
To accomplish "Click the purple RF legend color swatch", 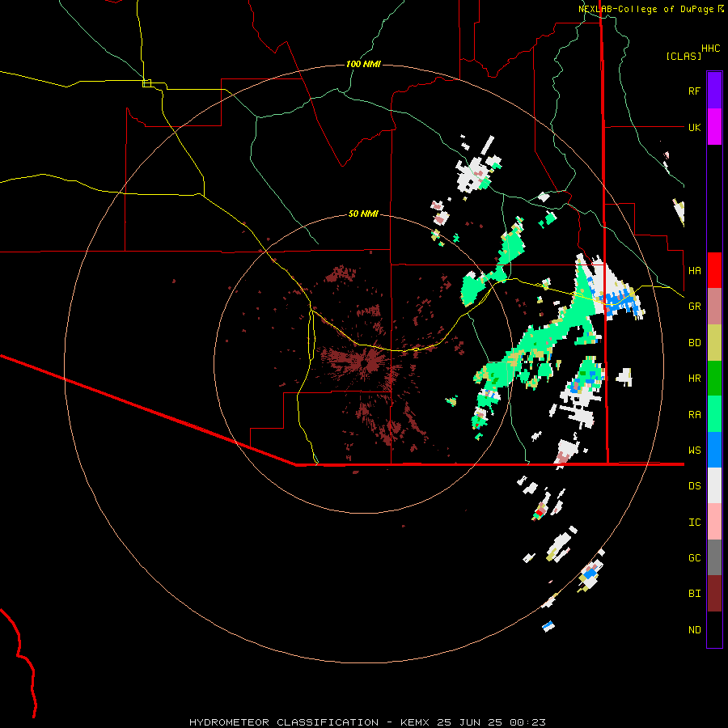I will point(714,91).
